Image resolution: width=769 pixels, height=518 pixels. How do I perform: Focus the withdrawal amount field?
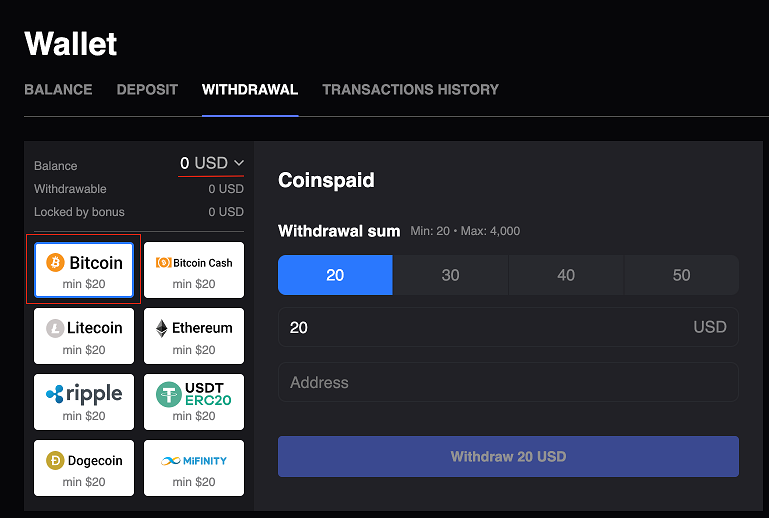pyautogui.click(x=480, y=328)
